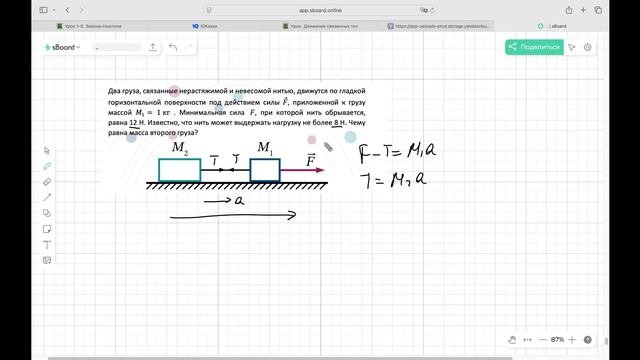Click the green Поделиться share button
The width and height of the screenshot is (640, 360).
(534, 47)
